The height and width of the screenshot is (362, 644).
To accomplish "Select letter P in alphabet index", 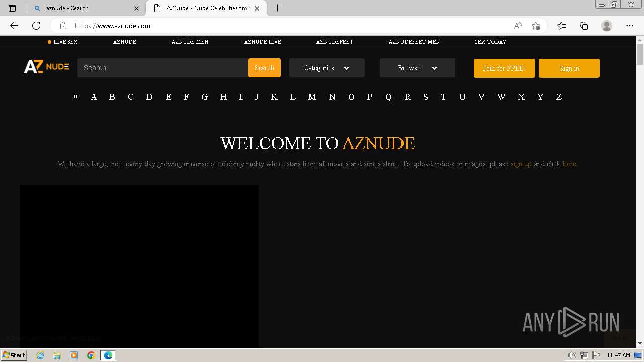I will click(x=370, y=97).
